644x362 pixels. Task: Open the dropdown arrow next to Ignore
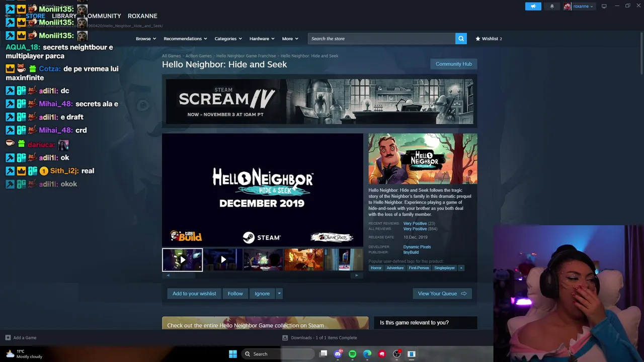[x=279, y=294]
